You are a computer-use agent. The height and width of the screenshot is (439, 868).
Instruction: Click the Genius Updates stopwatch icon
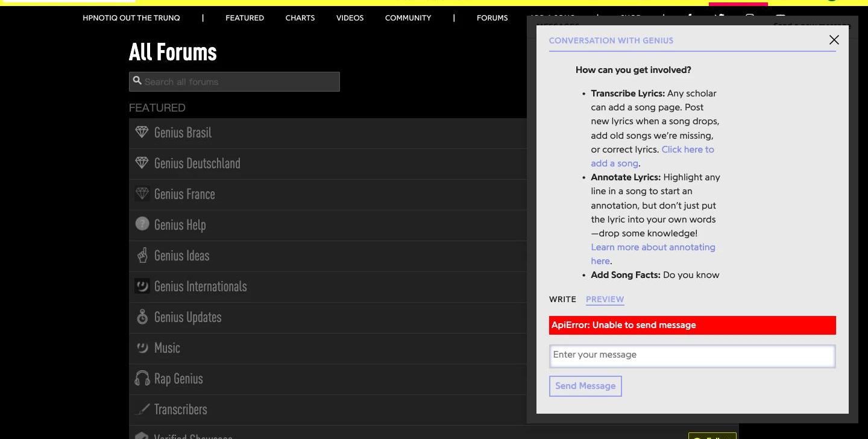(x=142, y=317)
